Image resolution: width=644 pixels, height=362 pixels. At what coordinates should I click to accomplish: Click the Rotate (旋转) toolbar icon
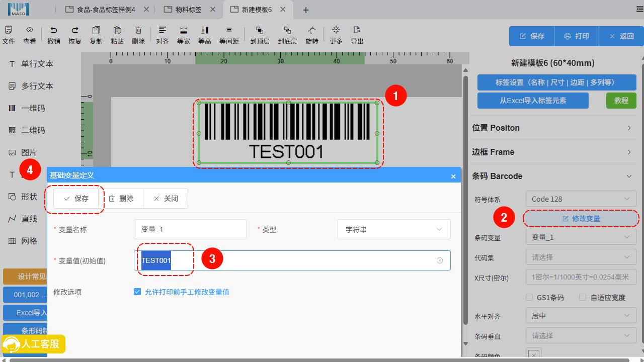(x=311, y=35)
